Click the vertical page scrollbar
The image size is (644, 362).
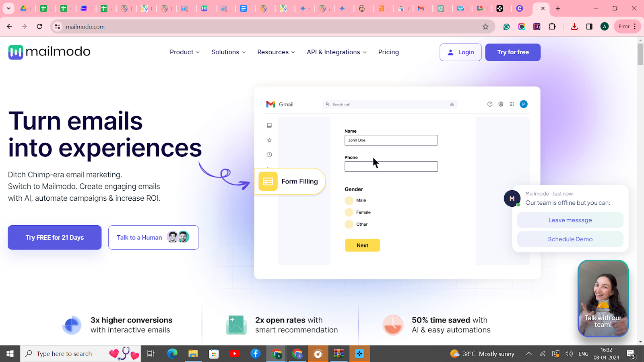pos(640,54)
